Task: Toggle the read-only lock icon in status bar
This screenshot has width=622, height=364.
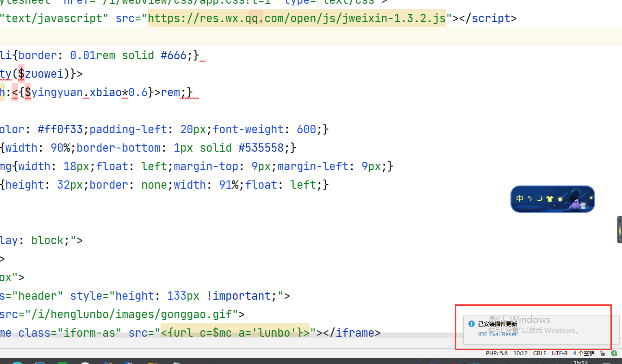Action: (x=602, y=353)
